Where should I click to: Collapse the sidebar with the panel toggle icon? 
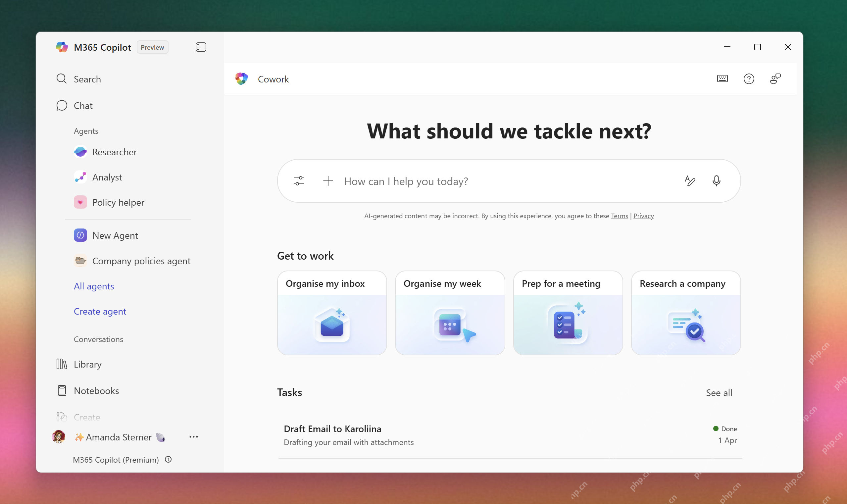coord(201,47)
